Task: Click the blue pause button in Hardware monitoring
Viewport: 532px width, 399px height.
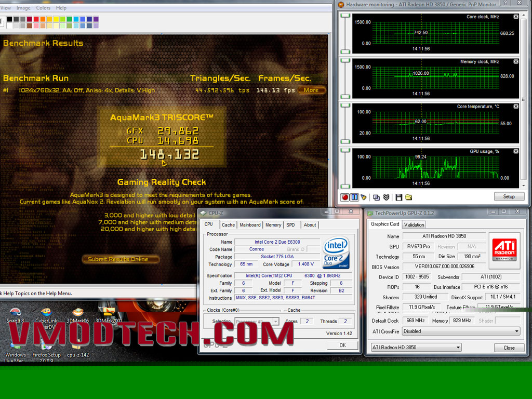Action: click(x=354, y=197)
